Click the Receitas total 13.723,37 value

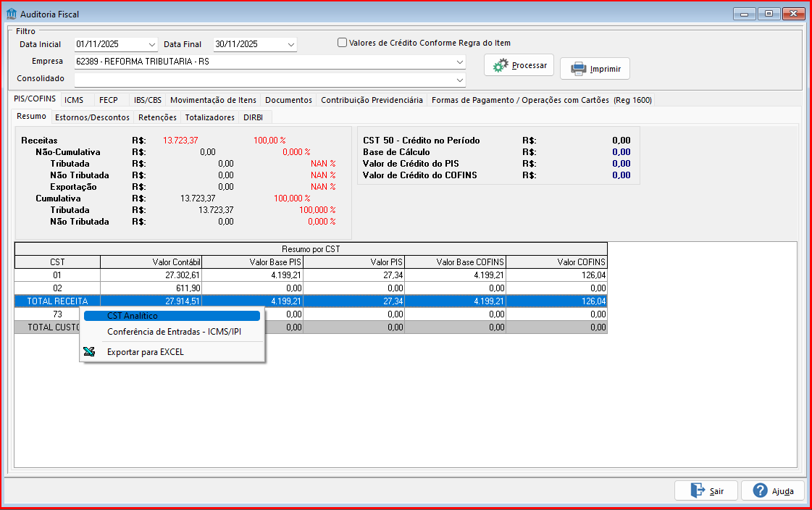(180, 141)
